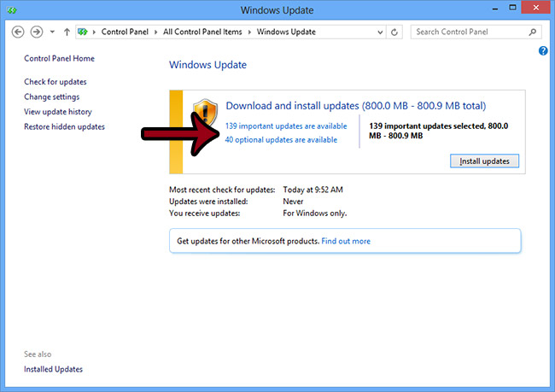Click the Windows Update address bar icon

(x=83, y=32)
